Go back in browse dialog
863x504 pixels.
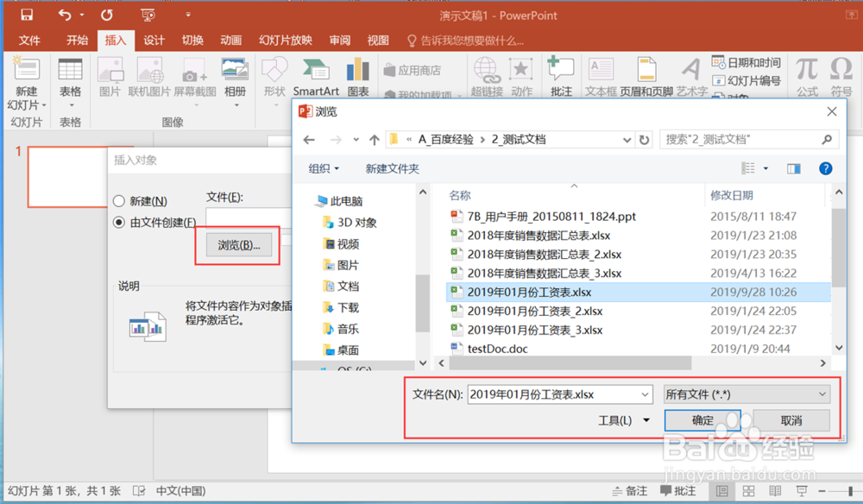[309, 140]
